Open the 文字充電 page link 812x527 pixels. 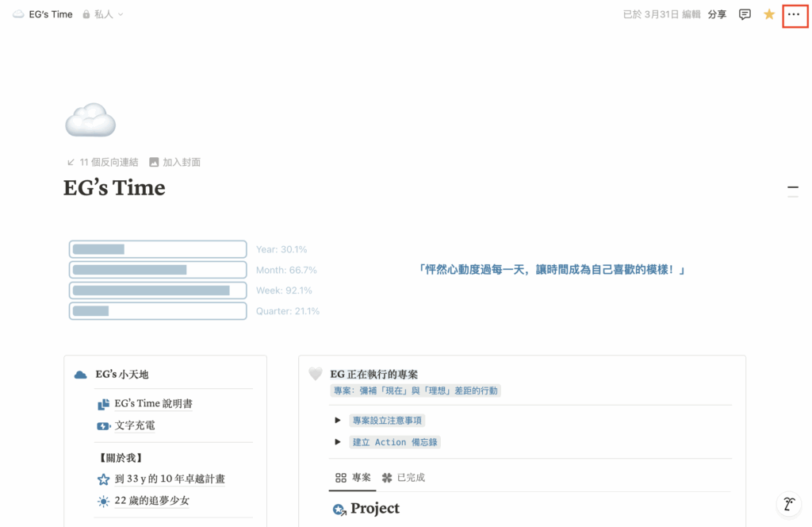click(x=135, y=425)
